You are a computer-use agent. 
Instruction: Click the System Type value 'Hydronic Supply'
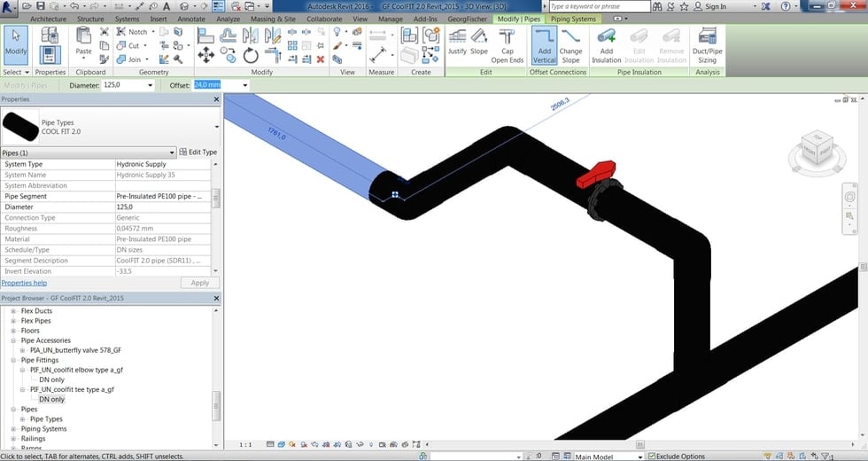tap(163, 164)
